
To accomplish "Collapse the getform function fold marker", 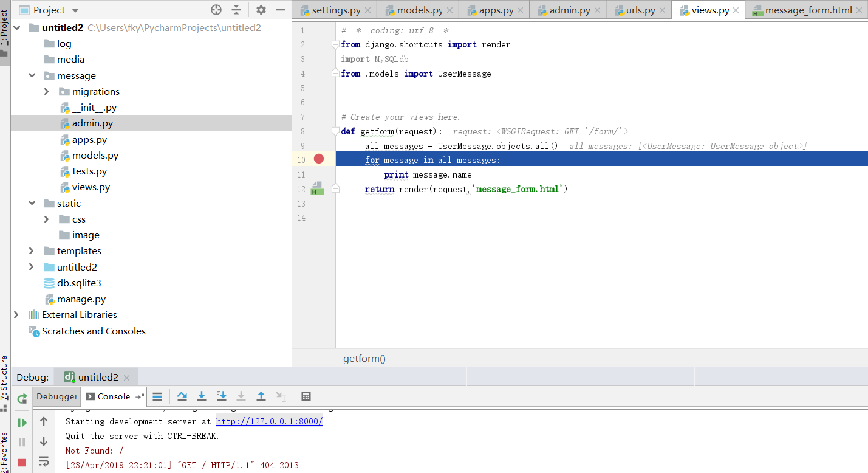I will [335, 131].
